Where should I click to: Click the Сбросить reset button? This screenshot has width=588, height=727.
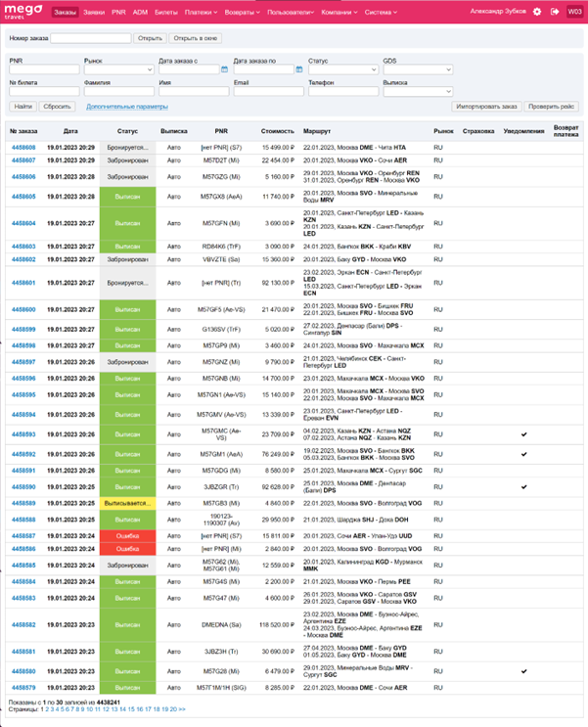(58, 106)
